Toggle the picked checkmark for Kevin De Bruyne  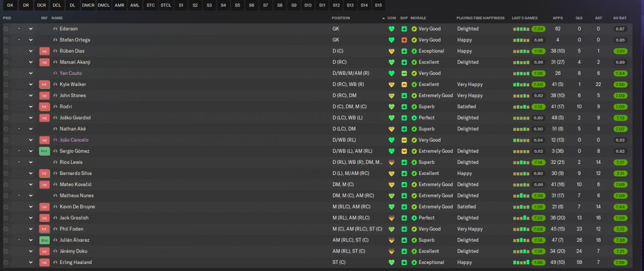(6, 207)
